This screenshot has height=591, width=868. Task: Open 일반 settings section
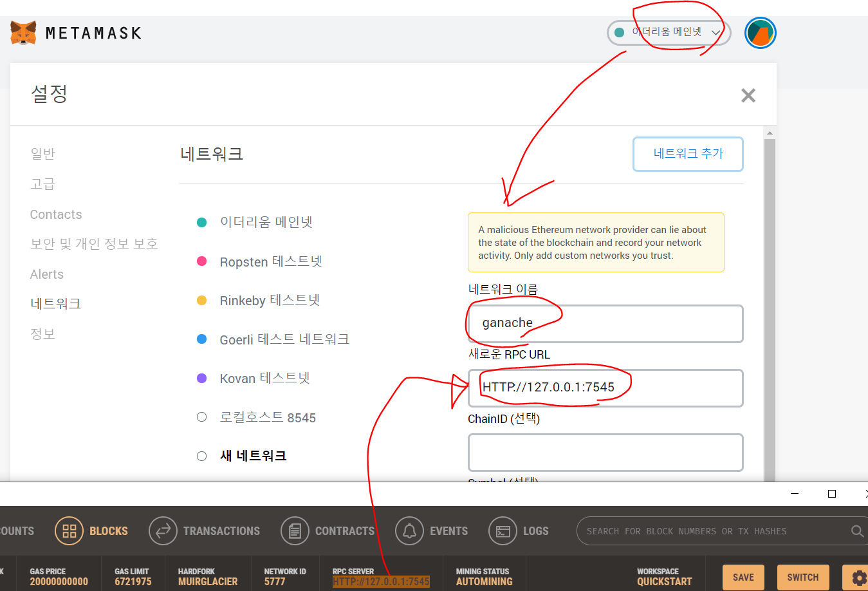click(x=42, y=154)
